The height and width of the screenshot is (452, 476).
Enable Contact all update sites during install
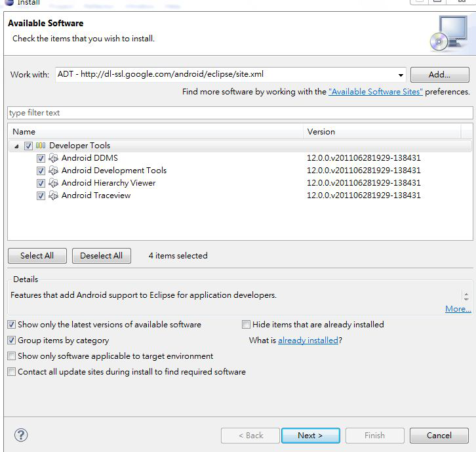pos(12,371)
